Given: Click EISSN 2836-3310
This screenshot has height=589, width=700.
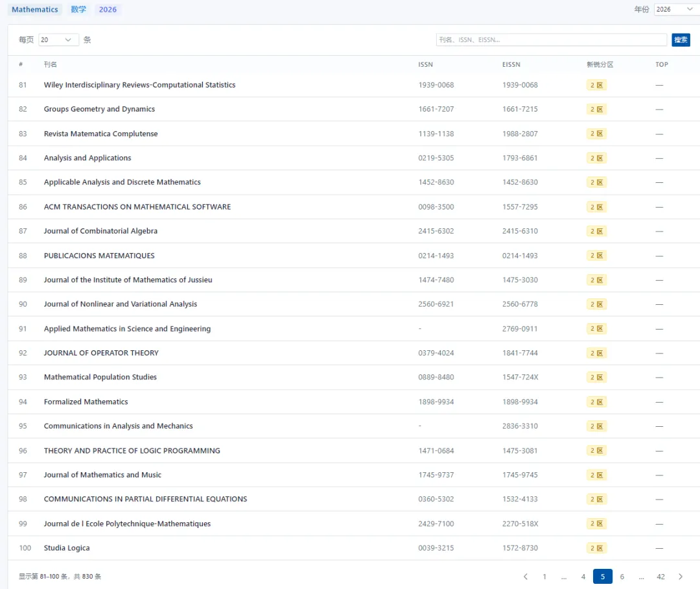Looking at the screenshot, I should 520,426.
